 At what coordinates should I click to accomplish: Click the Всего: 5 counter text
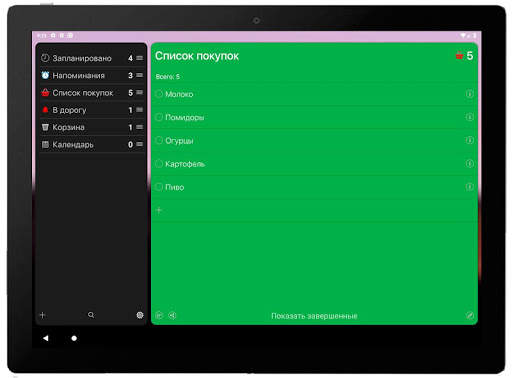click(x=168, y=77)
